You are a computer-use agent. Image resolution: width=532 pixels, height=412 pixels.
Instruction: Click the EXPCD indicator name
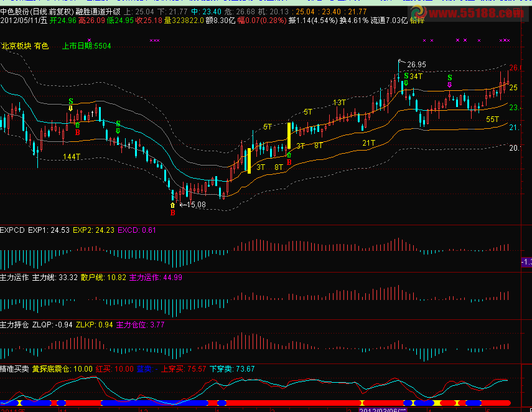tap(12, 230)
